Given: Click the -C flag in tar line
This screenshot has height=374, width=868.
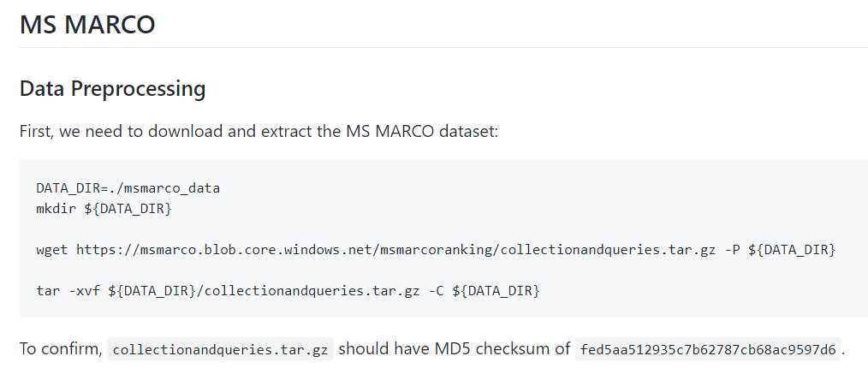Looking at the screenshot, I should point(437,290).
